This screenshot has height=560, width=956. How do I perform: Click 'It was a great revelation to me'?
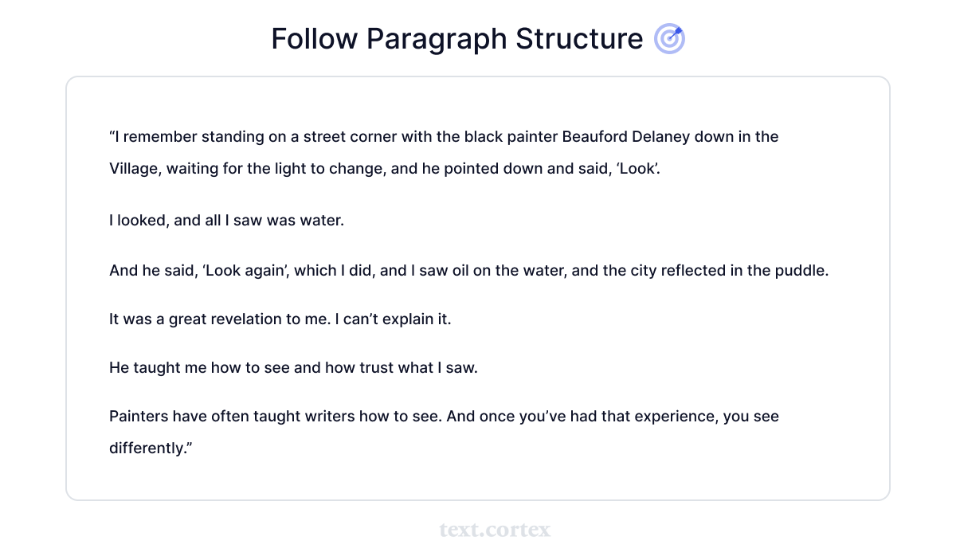220,320
